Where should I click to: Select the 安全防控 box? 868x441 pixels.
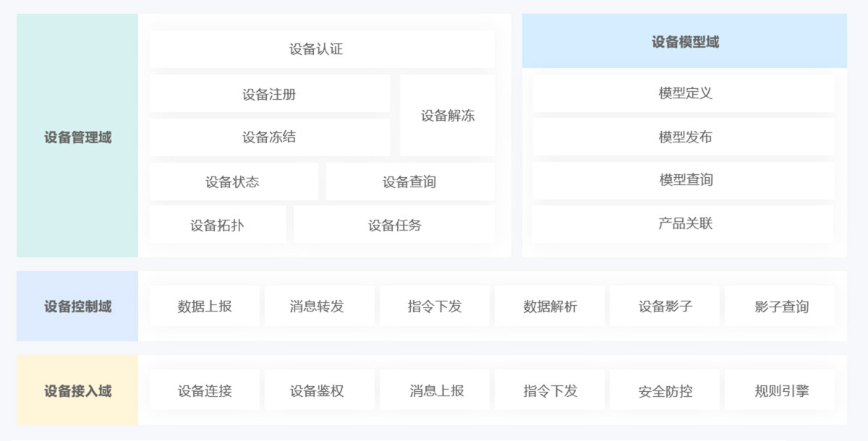click(x=665, y=391)
